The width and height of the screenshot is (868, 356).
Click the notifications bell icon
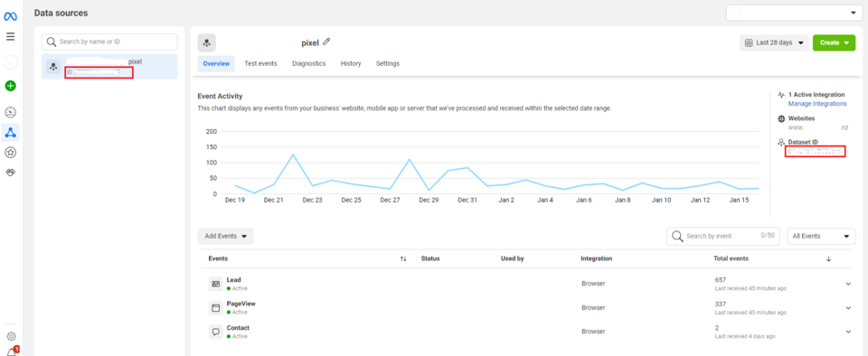[13, 351]
